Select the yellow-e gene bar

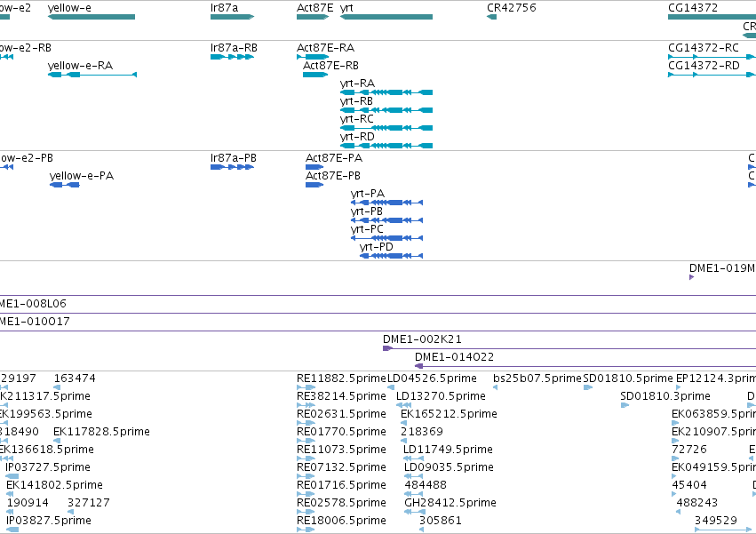point(92,17)
